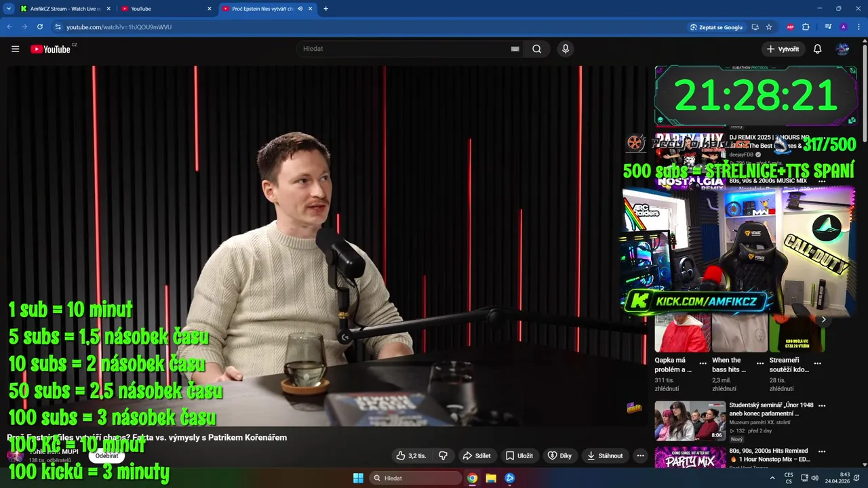This screenshot has width=868, height=488.
Task: Show next shorts with the right chevron
Action: [823, 319]
